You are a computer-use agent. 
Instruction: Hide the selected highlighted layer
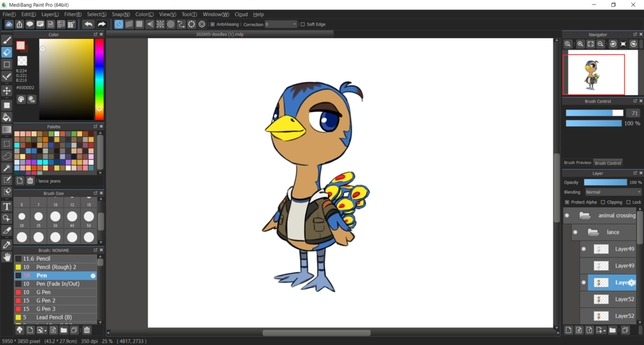584,282
